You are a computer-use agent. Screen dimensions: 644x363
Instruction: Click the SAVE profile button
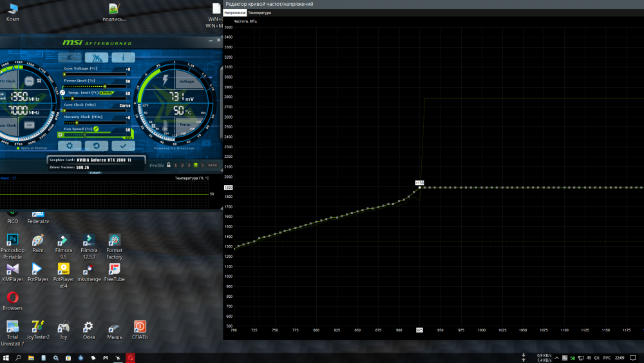[x=212, y=165]
